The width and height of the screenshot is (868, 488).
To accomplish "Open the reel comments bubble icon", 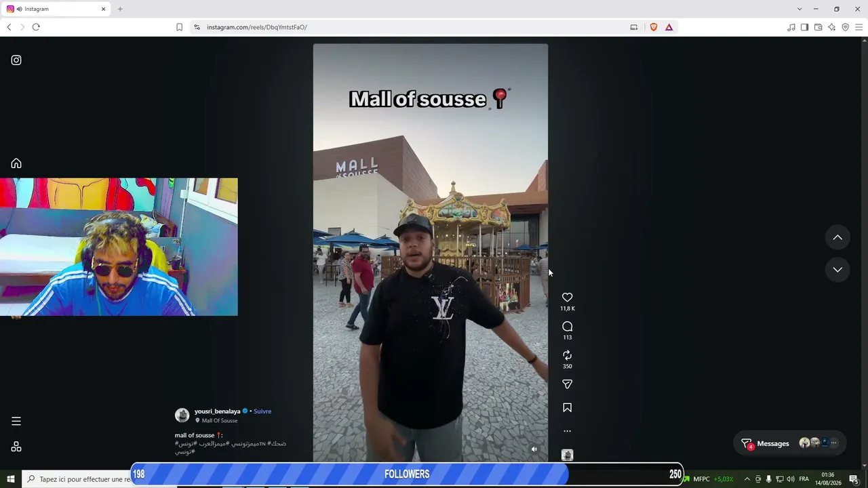I will [x=568, y=327].
